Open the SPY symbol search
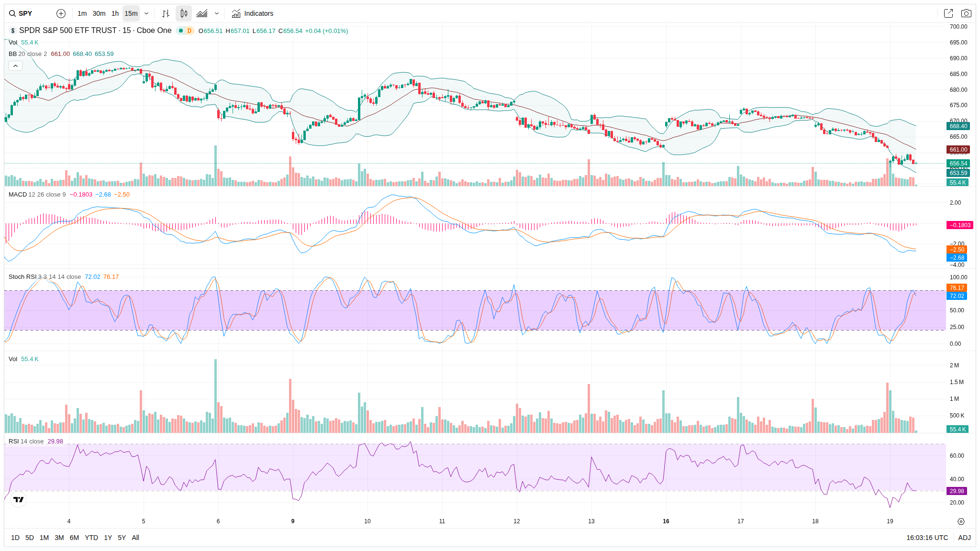The image size is (980, 551). coord(25,13)
